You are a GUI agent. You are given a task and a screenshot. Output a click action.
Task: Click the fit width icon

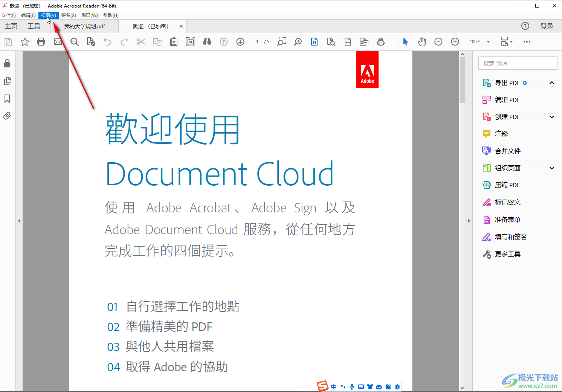point(348,42)
